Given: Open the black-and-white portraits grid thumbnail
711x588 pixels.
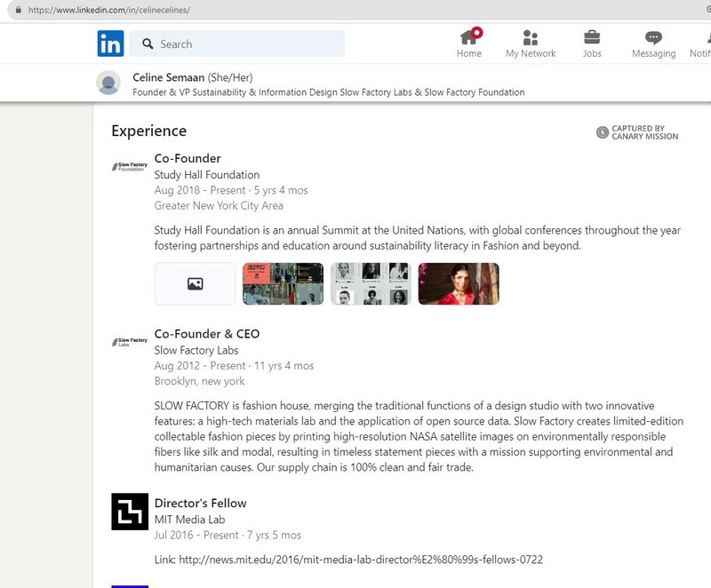Looking at the screenshot, I should (371, 283).
